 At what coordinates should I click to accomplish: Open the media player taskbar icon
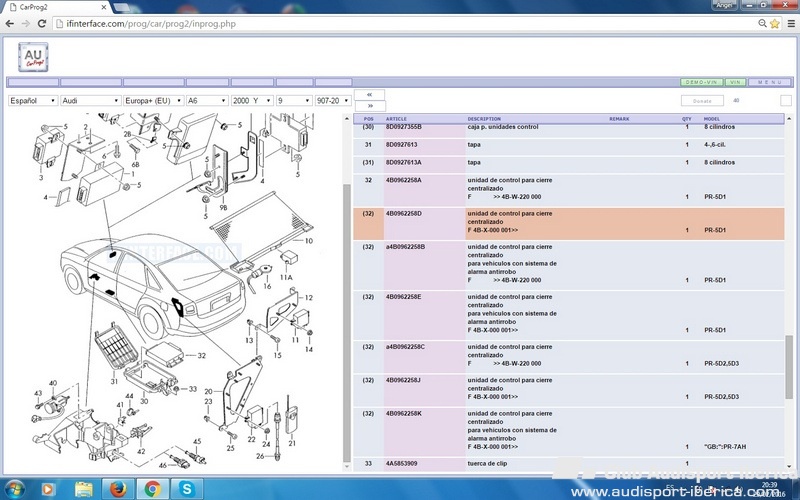(x=47, y=489)
